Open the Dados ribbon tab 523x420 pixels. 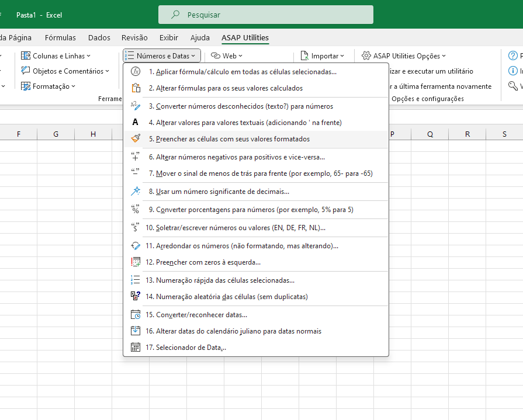pyautogui.click(x=99, y=37)
